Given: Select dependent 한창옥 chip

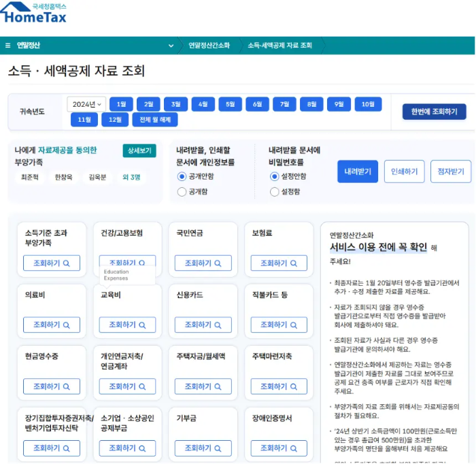Looking at the screenshot, I should tap(63, 178).
